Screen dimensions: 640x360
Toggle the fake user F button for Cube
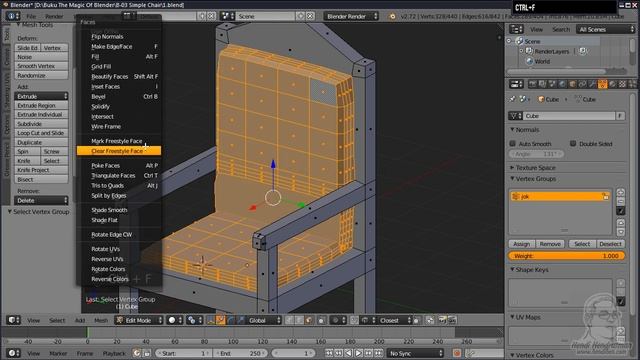620,116
